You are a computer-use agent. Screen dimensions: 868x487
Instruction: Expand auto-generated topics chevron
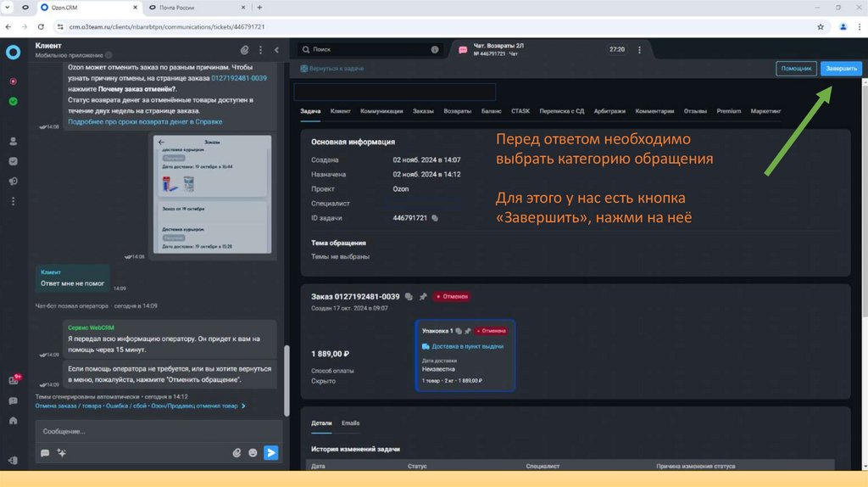point(244,406)
